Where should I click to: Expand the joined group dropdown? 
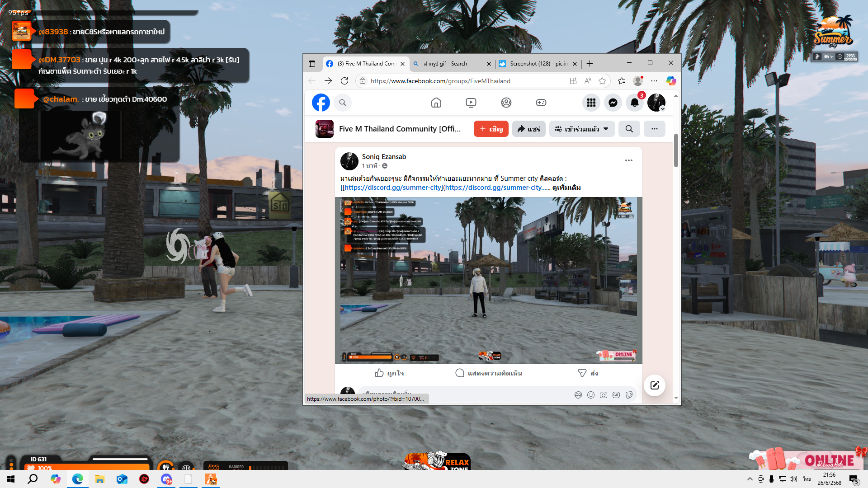point(582,129)
